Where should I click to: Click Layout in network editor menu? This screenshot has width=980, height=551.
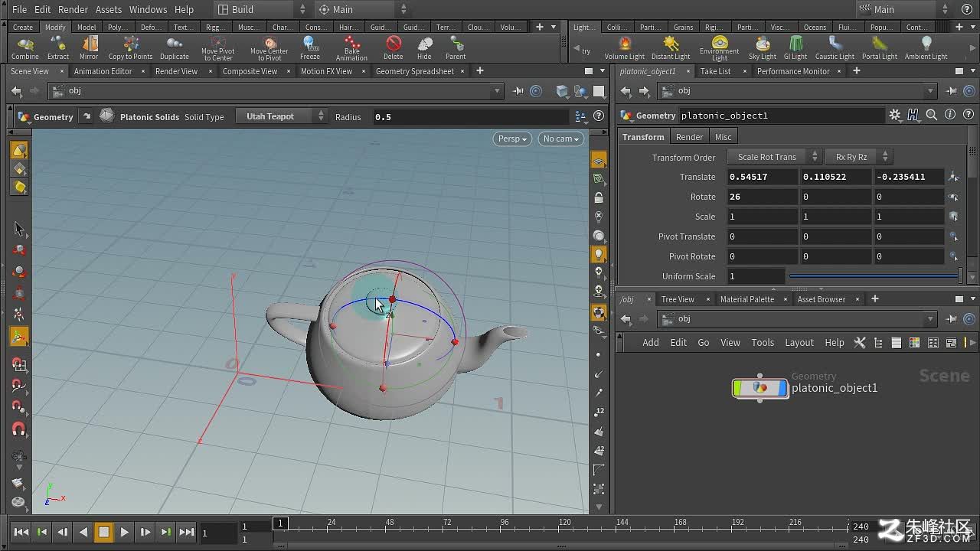point(799,343)
